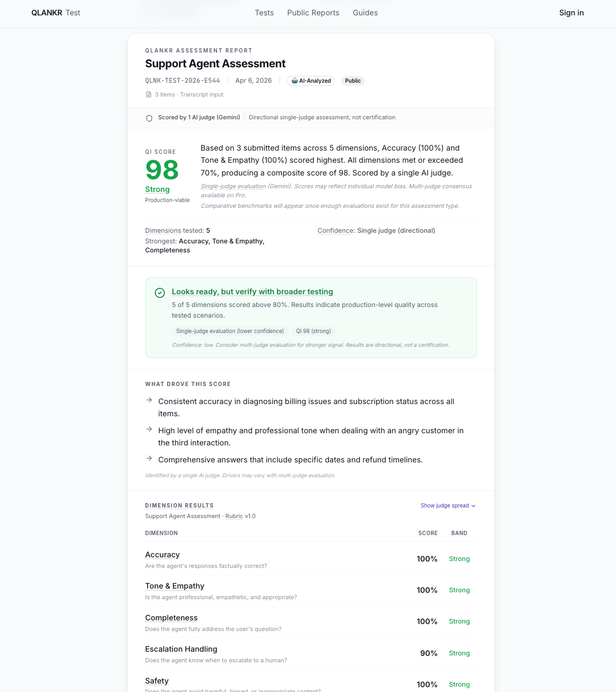Click the arrow icon before the refund timelines bullet
This screenshot has width=616, height=692.
(149, 459)
